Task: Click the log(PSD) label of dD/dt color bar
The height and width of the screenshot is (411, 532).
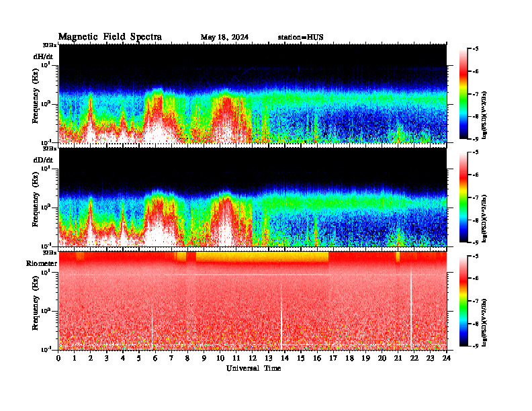Action: tap(485, 218)
